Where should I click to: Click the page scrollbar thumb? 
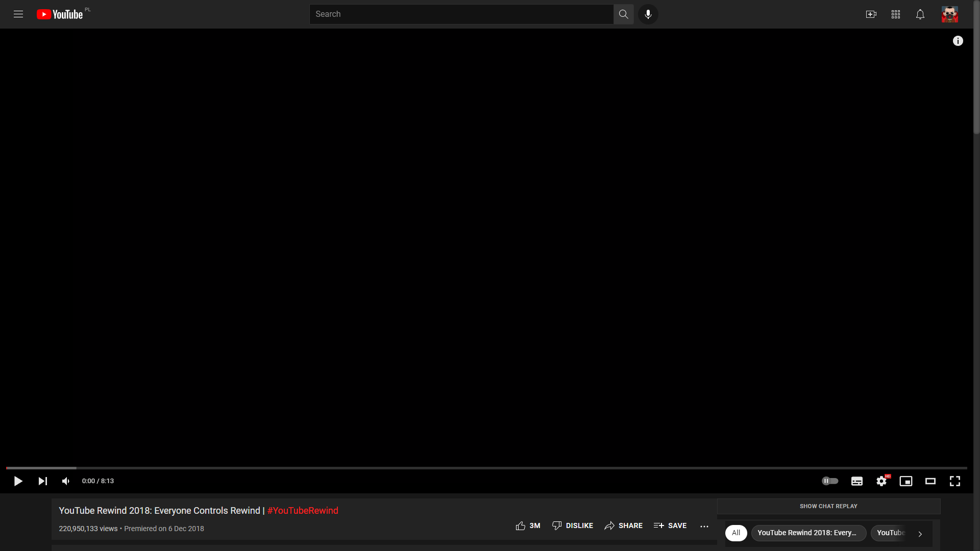pyautogui.click(x=976, y=67)
